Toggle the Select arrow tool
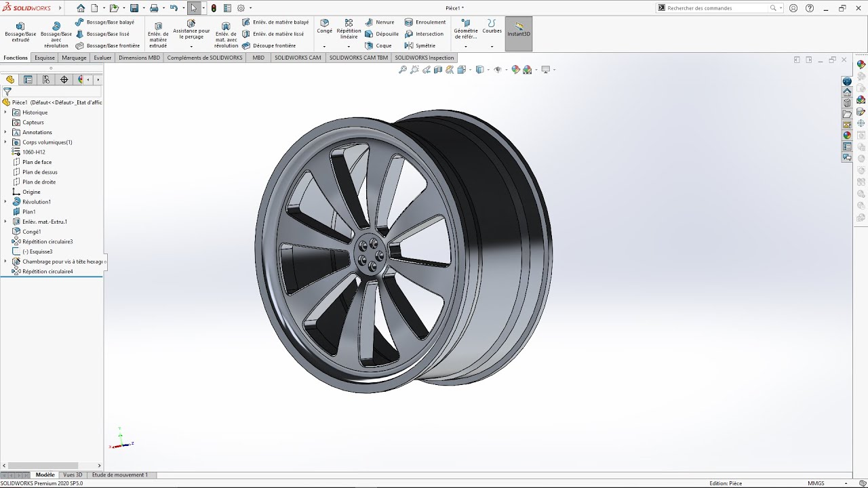868x488 pixels. pos(194,8)
